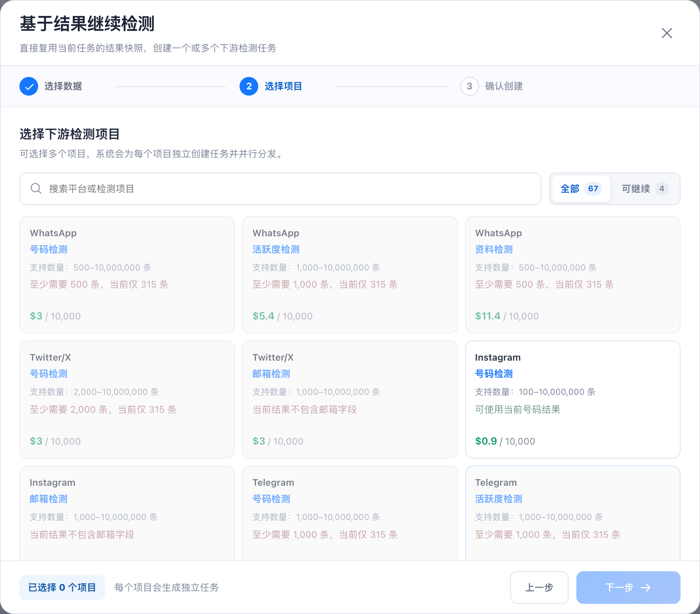Screen dimensions: 700x614
Task: Click the 选择下游检测项目 heading
Action: click(x=70, y=134)
